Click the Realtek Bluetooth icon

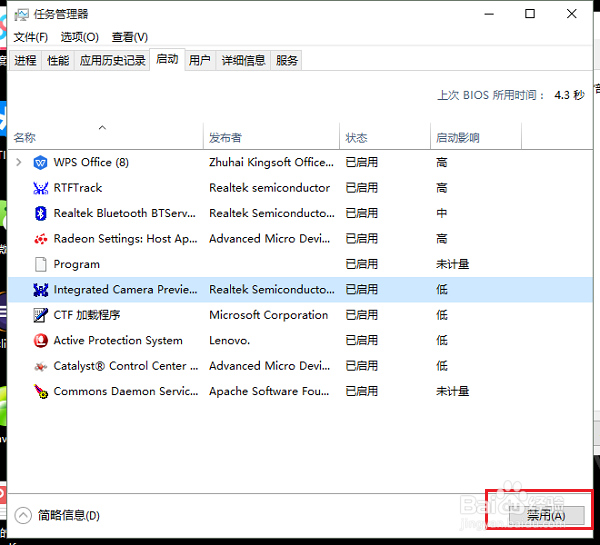[x=40, y=213]
